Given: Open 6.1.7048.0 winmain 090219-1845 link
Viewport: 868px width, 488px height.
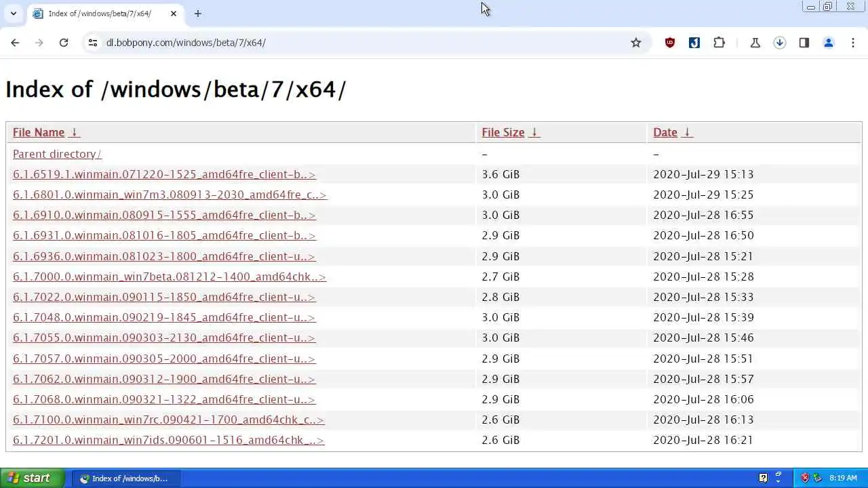Looking at the screenshot, I should pos(164,317).
